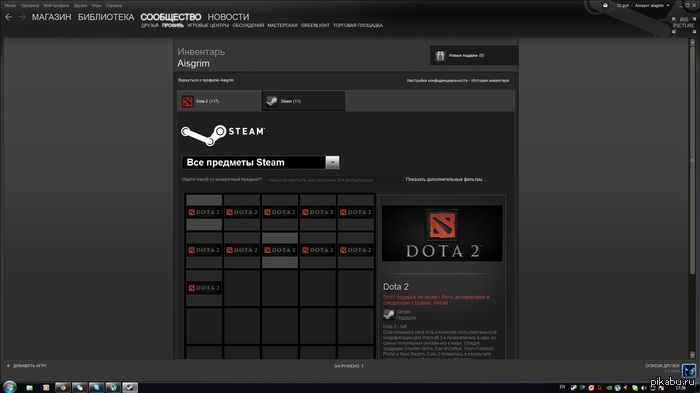Open the Steam menu in the menu bar
Viewport: 700px width, 393px height.
10,5
